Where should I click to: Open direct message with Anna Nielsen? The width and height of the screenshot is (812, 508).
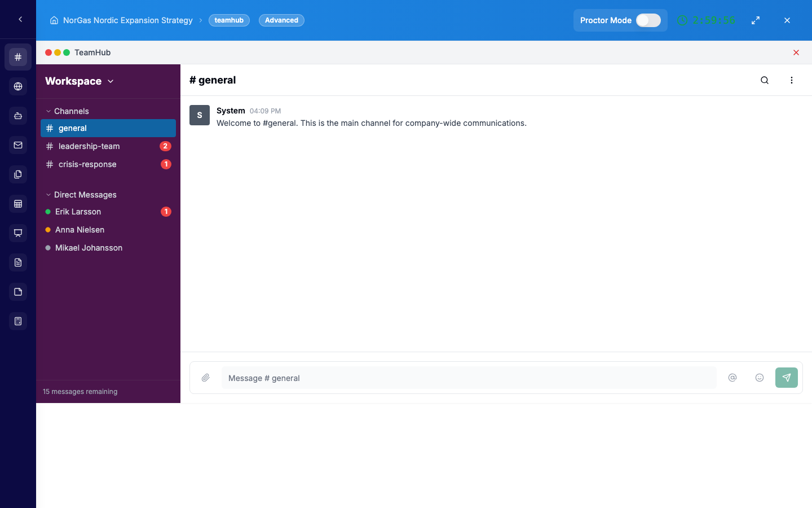tap(108, 230)
